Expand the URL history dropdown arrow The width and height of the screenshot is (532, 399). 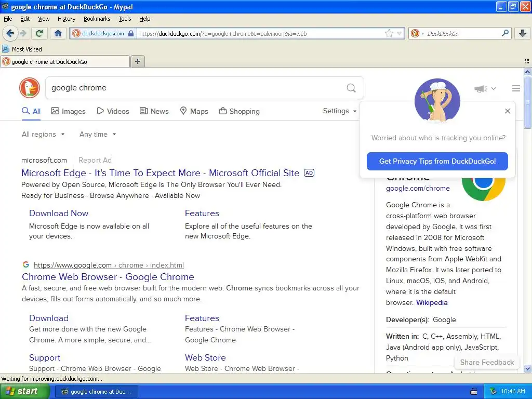click(x=400, y=33)
